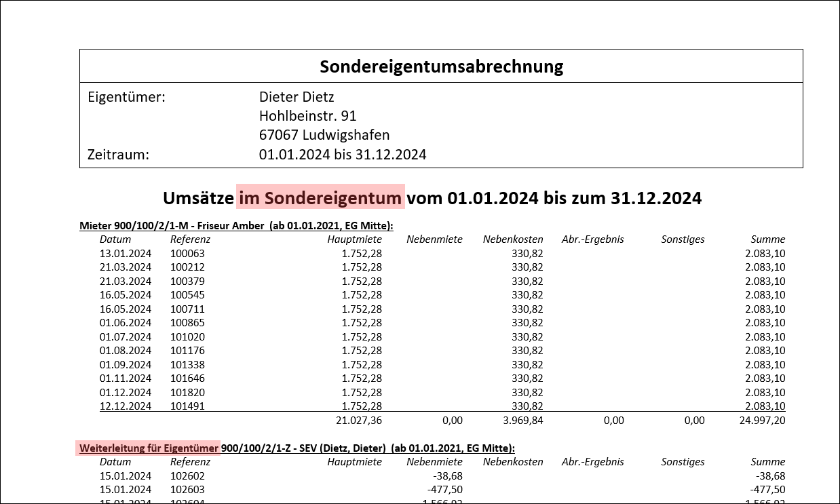840x504 pixels.
Task: Select period 01.01.2024 bis 31.12.2024
Action: [343, 154]
